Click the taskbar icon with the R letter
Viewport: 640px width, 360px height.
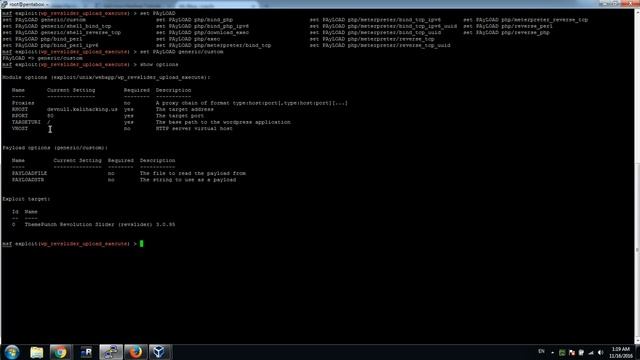(86, 352)
